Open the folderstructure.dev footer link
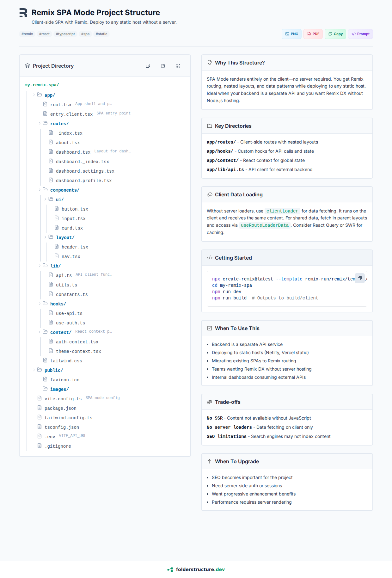392x578 pixels. click(x=196, y=569)
